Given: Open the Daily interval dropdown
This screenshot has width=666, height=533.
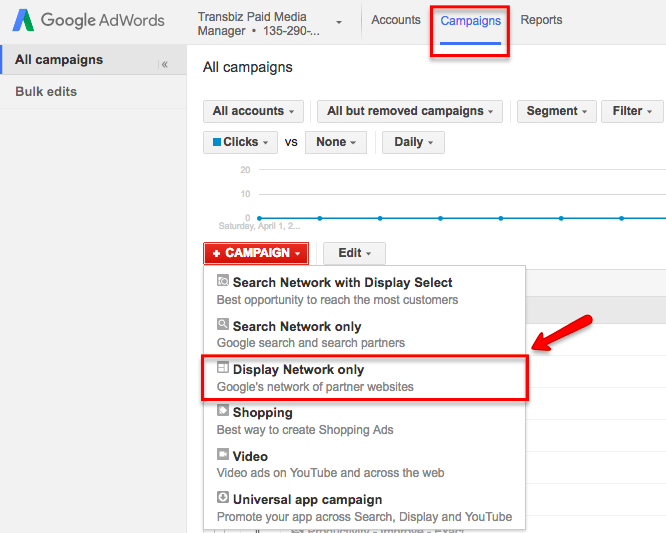Looking at the screenshot, I should tap(413, 142).
